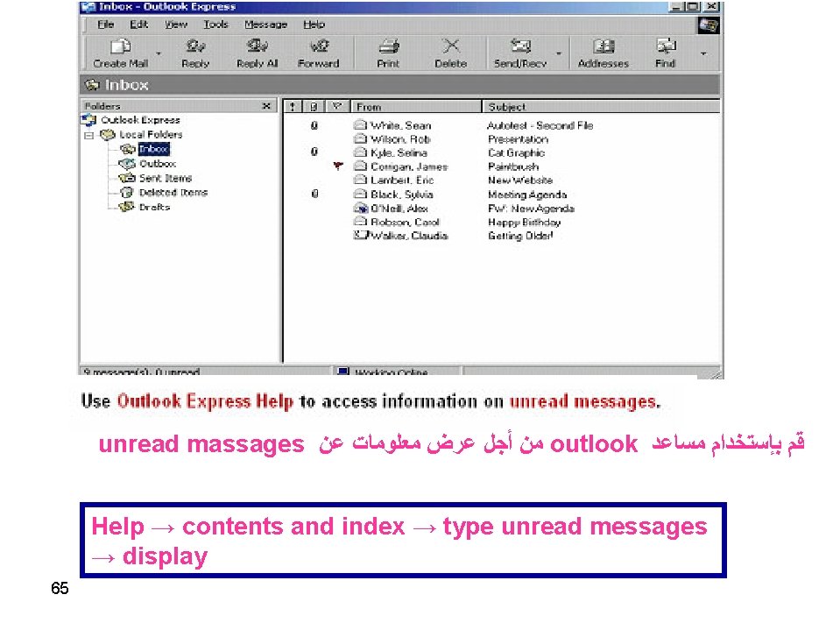Select message from Lambert, Eric
The image size is (840, 630).
pos(402,181)
